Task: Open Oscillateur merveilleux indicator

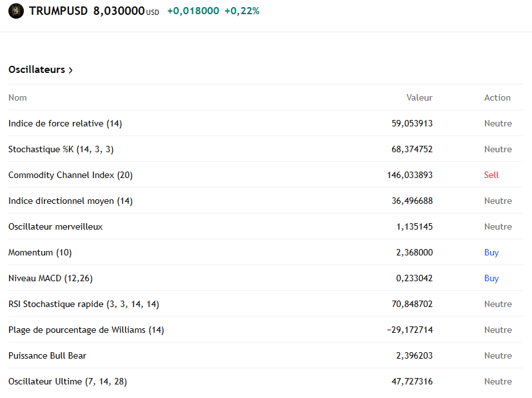Action: click(x=54, y=226)
